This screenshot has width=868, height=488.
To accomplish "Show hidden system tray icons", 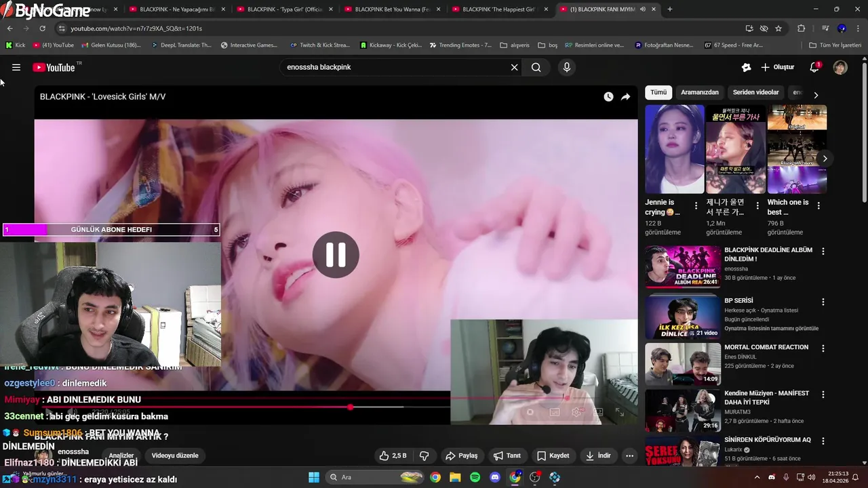I will pyautogui.click(x=757, y=477).
